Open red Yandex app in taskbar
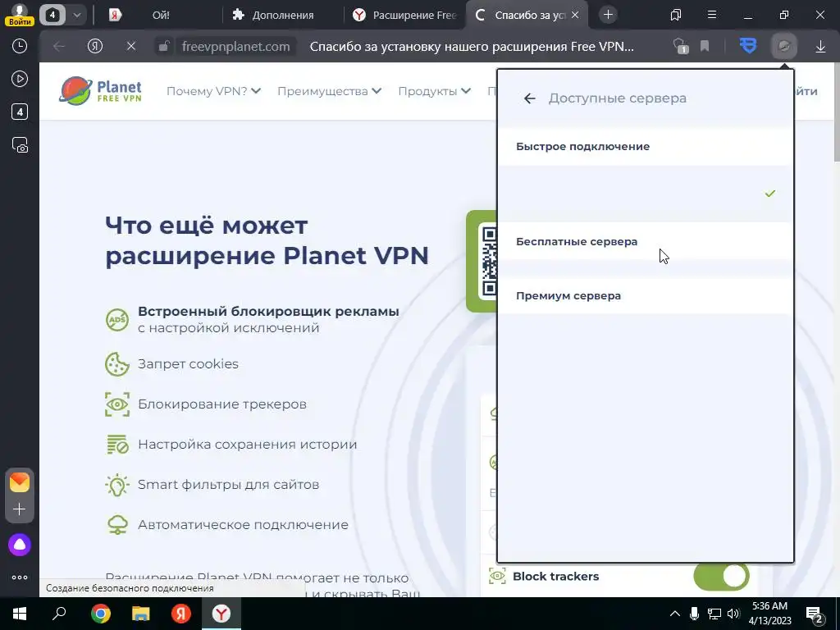Viewport: 840px width, 630px height. pyautogui.click(x=180, y=614)
